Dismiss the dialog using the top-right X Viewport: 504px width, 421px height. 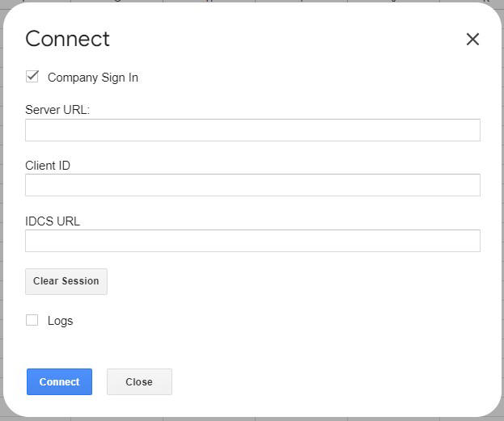[472, 40]
